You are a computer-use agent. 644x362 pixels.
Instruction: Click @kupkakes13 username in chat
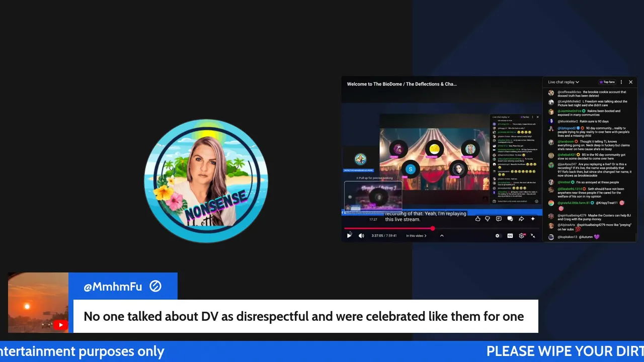567,237
